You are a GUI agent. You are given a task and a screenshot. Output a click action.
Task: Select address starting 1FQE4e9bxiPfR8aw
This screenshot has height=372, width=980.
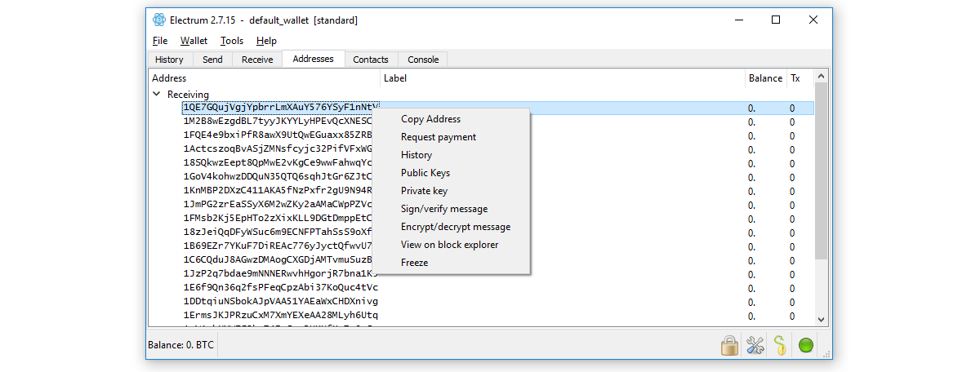point(278,135)
